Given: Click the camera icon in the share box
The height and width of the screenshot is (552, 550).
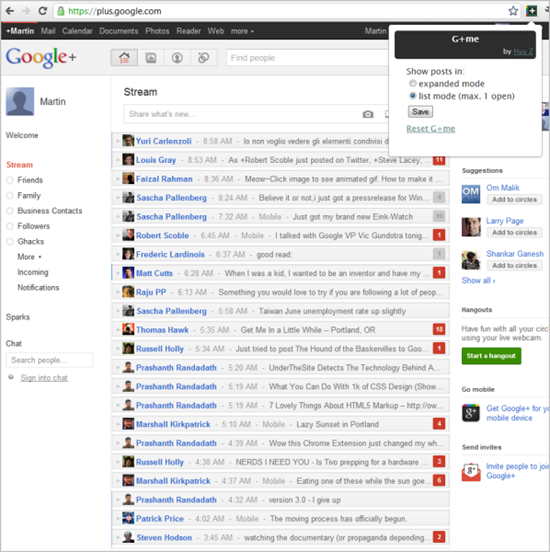Looking at the screenshot, I should pos(368,114).
